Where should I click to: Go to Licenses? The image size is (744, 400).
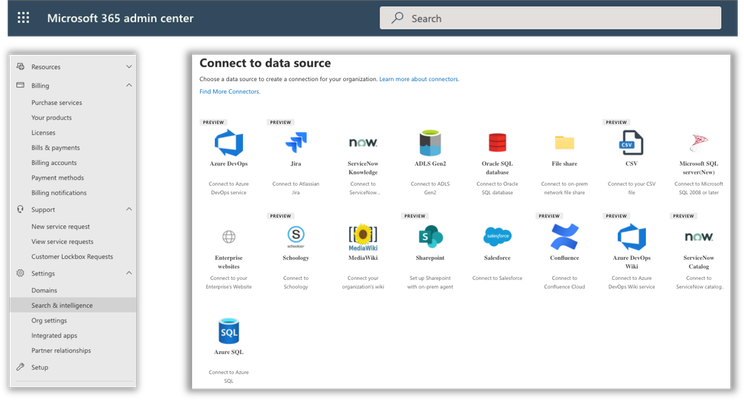point(43,132)
